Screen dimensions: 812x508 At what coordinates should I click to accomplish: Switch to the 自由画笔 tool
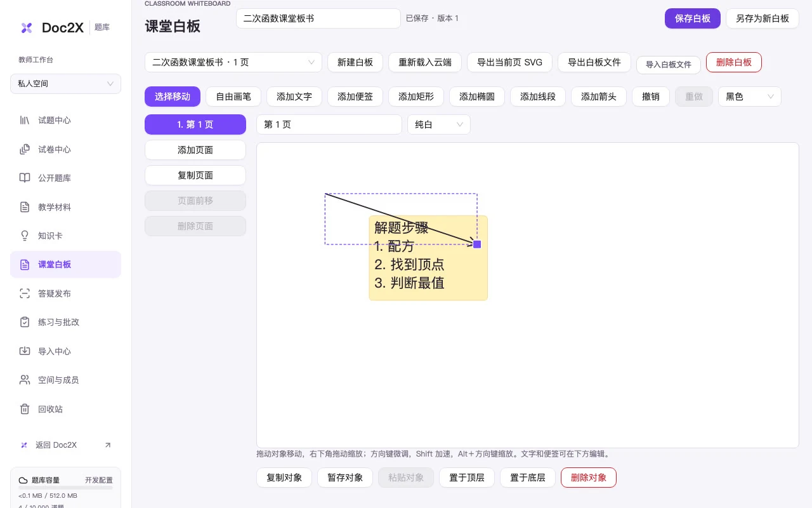233,97
